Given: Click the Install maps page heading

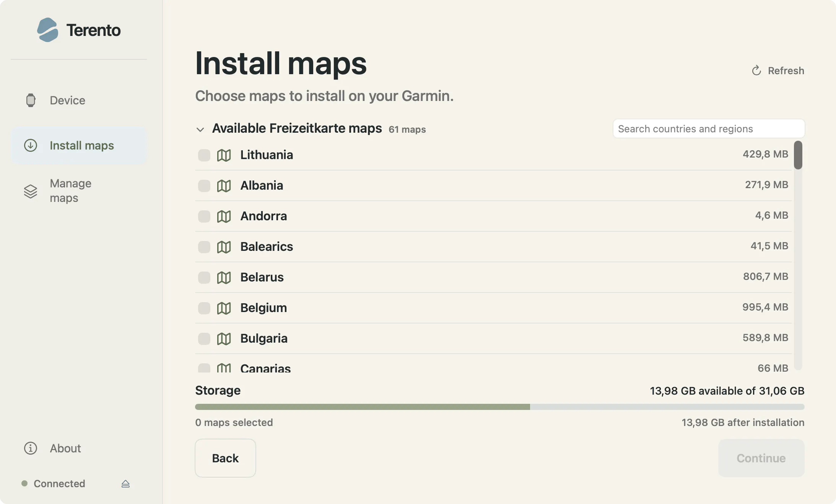Looking at the screenshot, I should (281, 63).
